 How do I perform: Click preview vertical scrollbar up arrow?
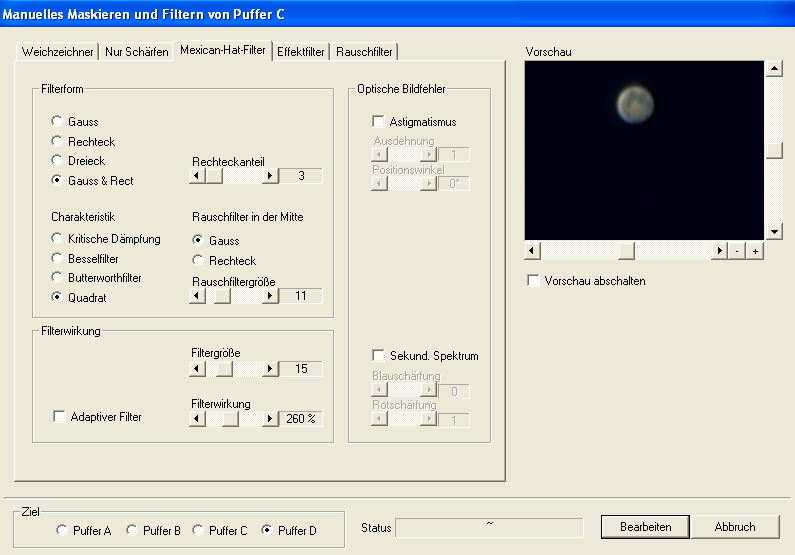point(773,69)
